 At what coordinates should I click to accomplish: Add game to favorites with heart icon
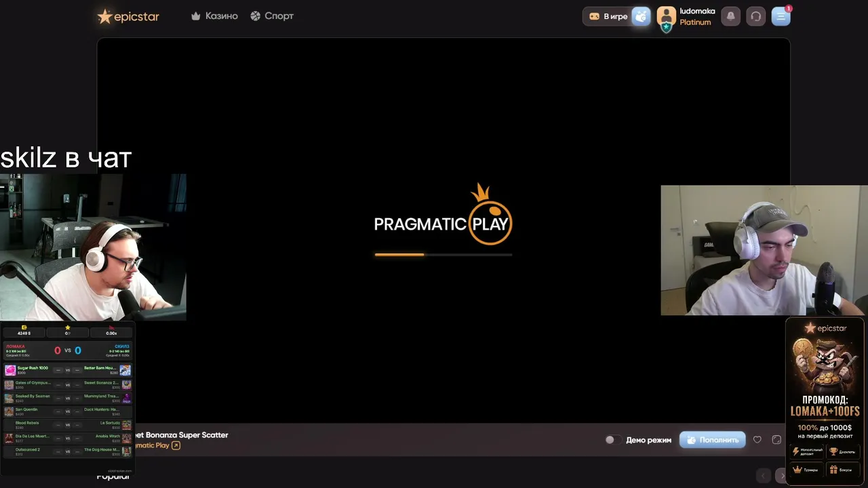(757, 440)
